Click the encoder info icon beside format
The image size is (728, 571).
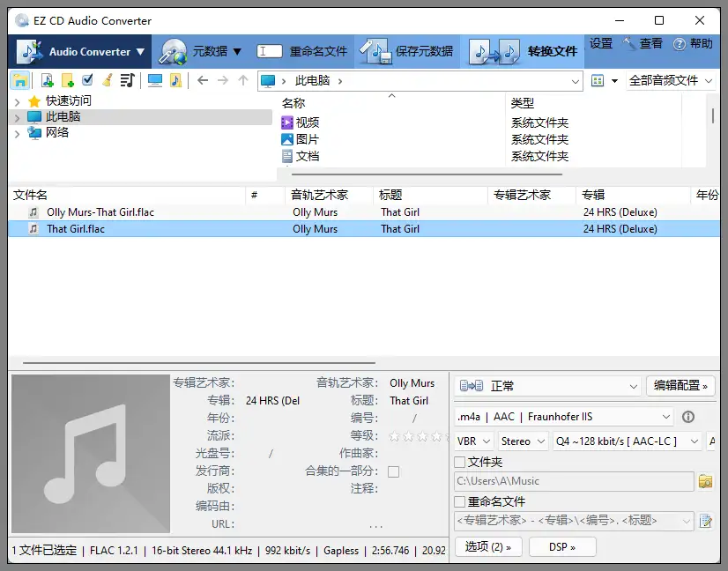688,417
